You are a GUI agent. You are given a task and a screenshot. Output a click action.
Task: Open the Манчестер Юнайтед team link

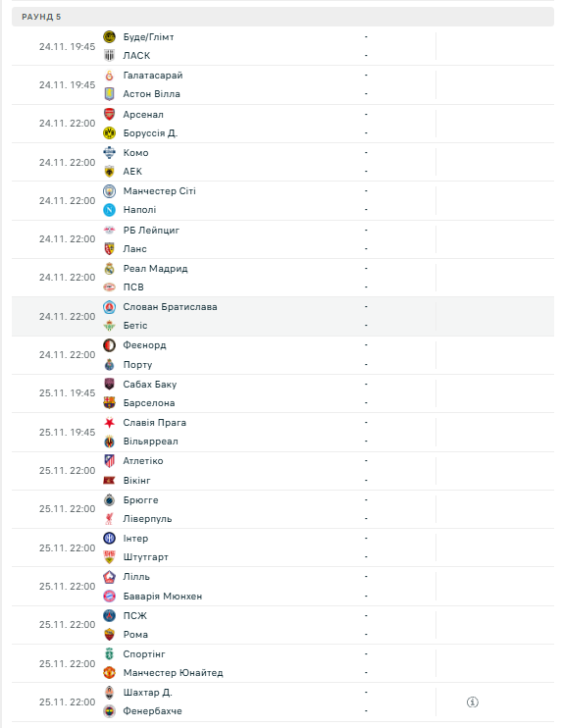click(173, 673)
